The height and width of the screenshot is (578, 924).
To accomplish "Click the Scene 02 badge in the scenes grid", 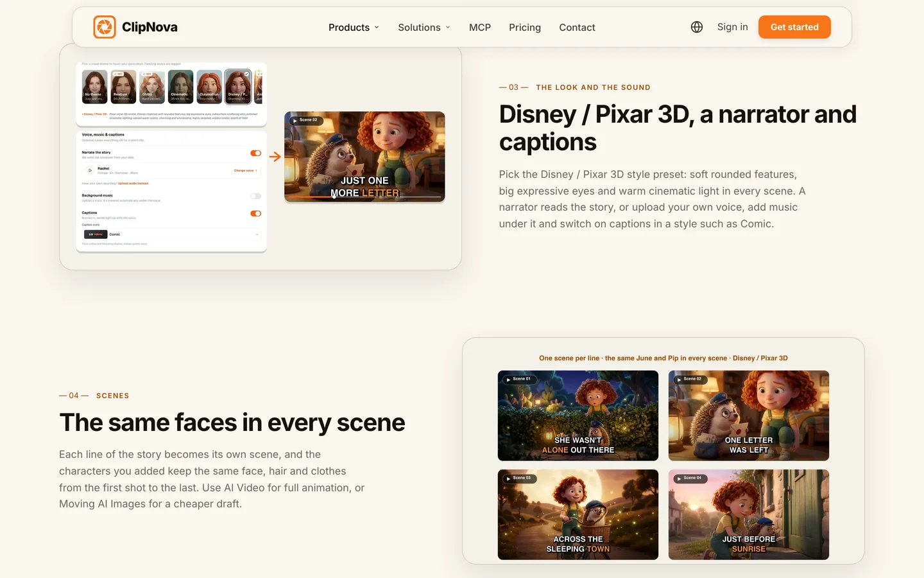I will 690,379.
